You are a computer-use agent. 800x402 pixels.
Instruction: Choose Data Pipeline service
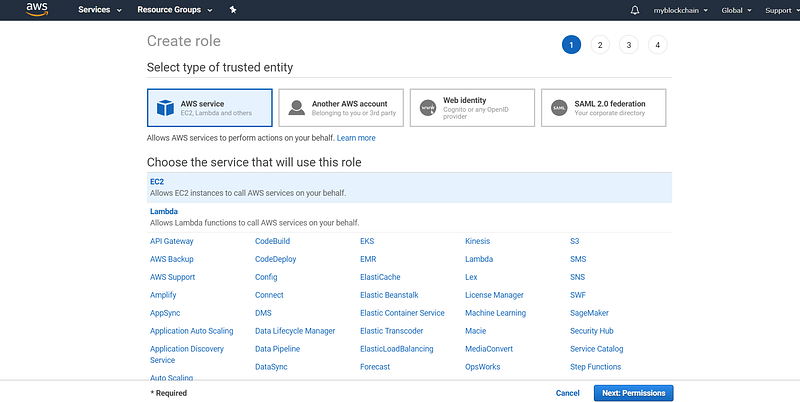pyautogui.click(x=278, y=349)
